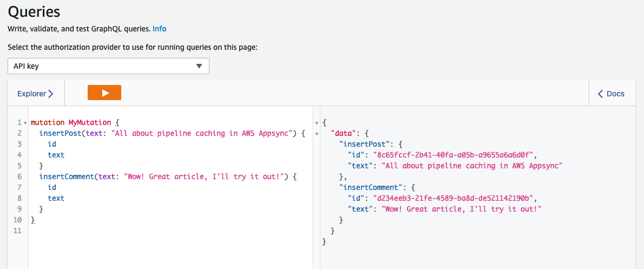Open the Explorer panel
The image size is (644, 269).
[x=35, y=94]
